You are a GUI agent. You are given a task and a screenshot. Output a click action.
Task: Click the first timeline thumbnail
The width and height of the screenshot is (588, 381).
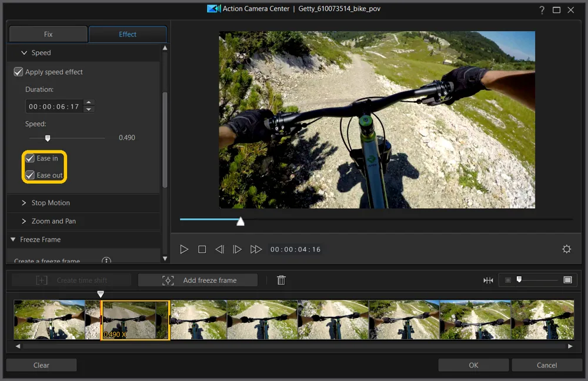point(49,320)
